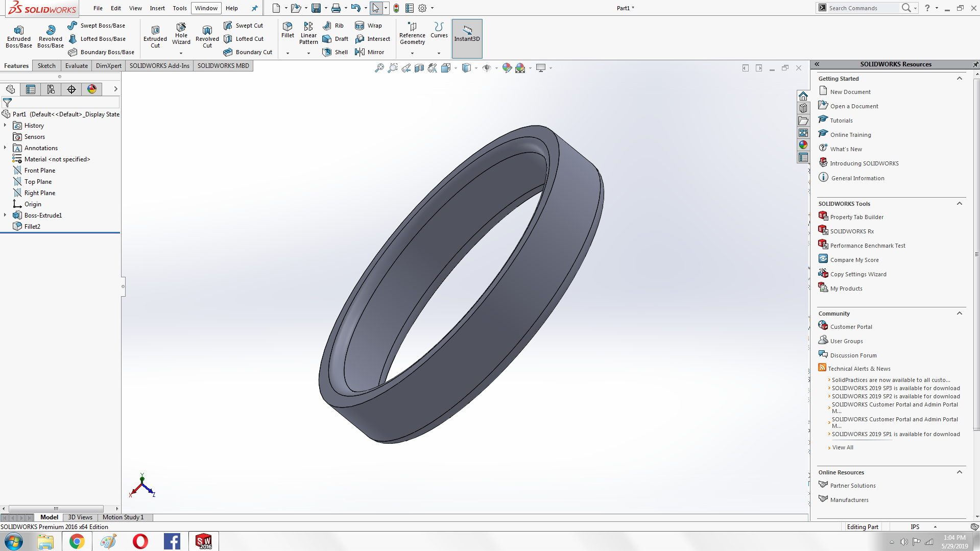Expand the Annotations tree node
Screen dimensions: 980x551
click(x=5, y=148)
